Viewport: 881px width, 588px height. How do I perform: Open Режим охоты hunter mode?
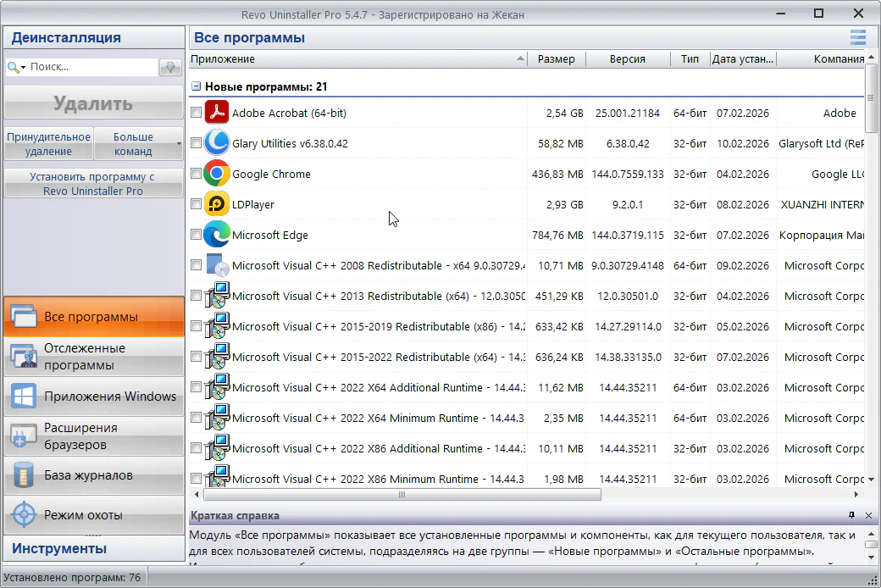[x=92, y=514]
